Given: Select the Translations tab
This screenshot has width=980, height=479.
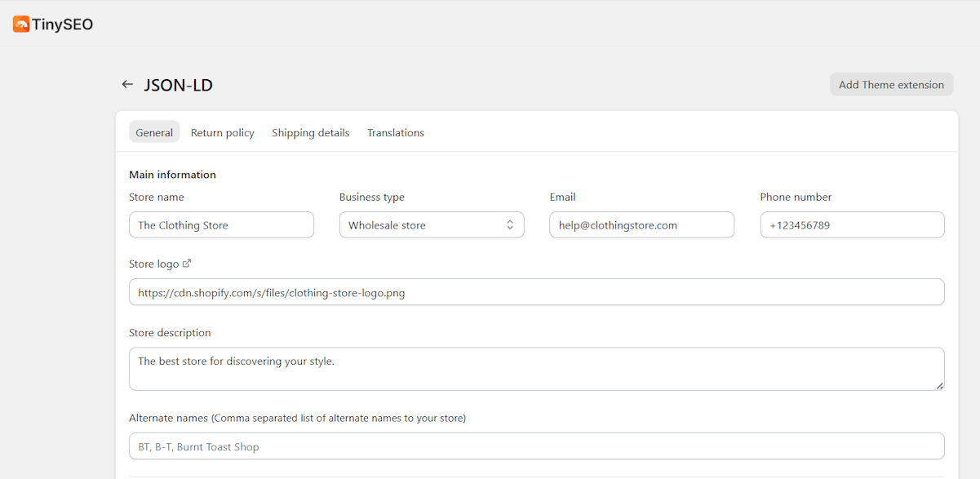Looking at the screenshot, I should [x=395, y=132].
